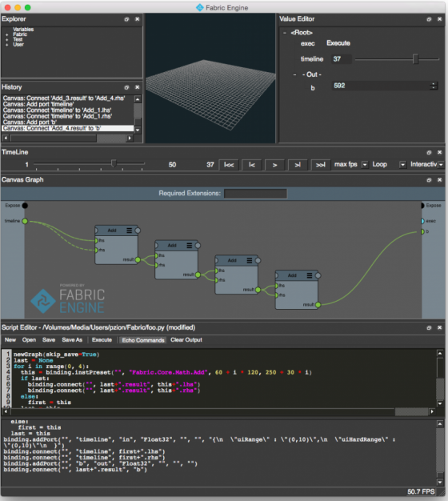The width and height of the screenshot is (448, 501).
Task: Click New in Script Editor toolbar
Action: (x=10, y=340)
